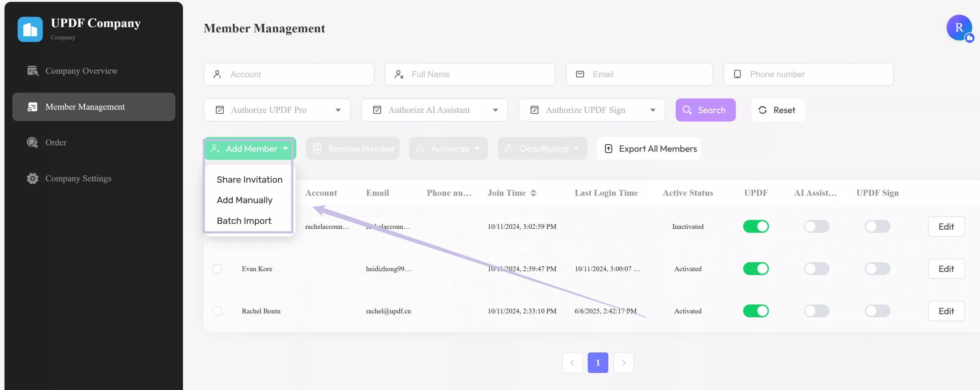Enable AI Assistant for Evan Kore
This screenshot has height=390, width=980.
[817, 269]
